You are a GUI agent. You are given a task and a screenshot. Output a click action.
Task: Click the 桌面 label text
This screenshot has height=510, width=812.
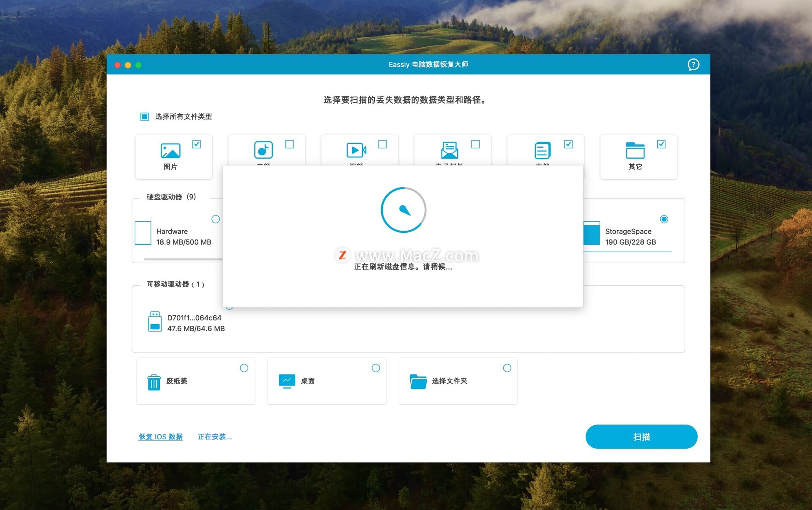click(x=307, y=381)
